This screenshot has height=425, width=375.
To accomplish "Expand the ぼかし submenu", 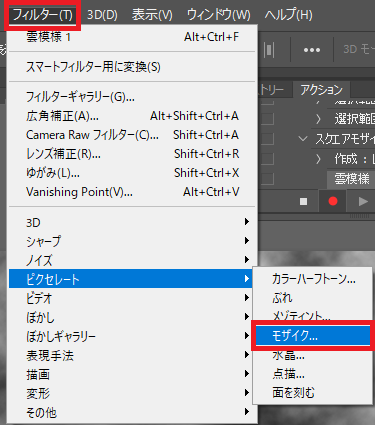I will click(132, 317).
